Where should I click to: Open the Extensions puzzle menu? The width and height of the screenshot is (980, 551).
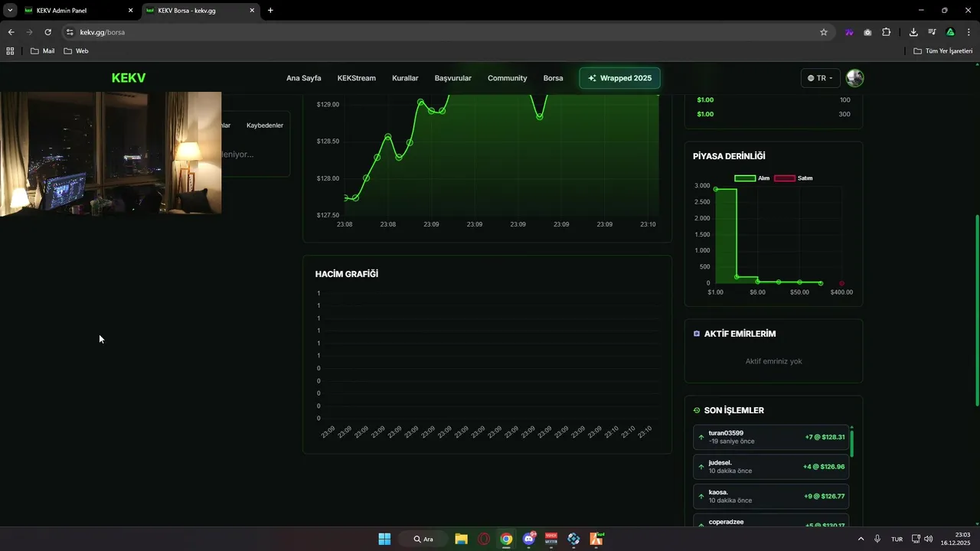pos(887,32)
